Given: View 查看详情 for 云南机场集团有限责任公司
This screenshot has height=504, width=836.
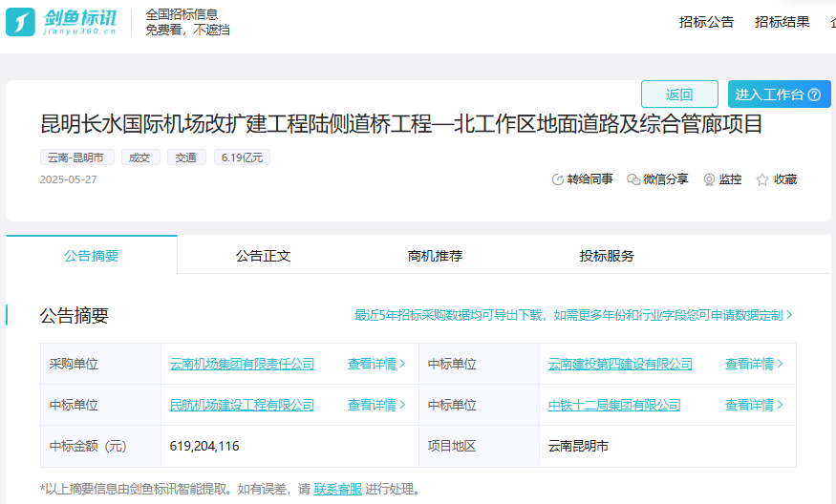Looking at the screenshot, I should 376,364.
